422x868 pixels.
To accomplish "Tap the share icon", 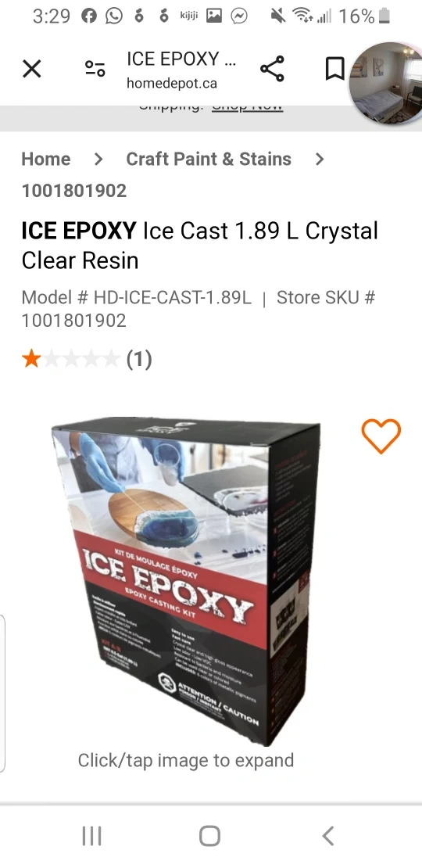I will pos(272,69).
